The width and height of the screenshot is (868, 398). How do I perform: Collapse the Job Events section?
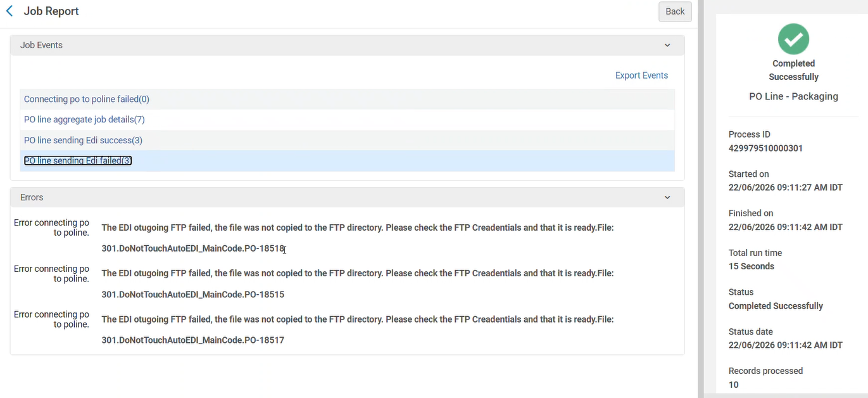[x=667, y=45]
